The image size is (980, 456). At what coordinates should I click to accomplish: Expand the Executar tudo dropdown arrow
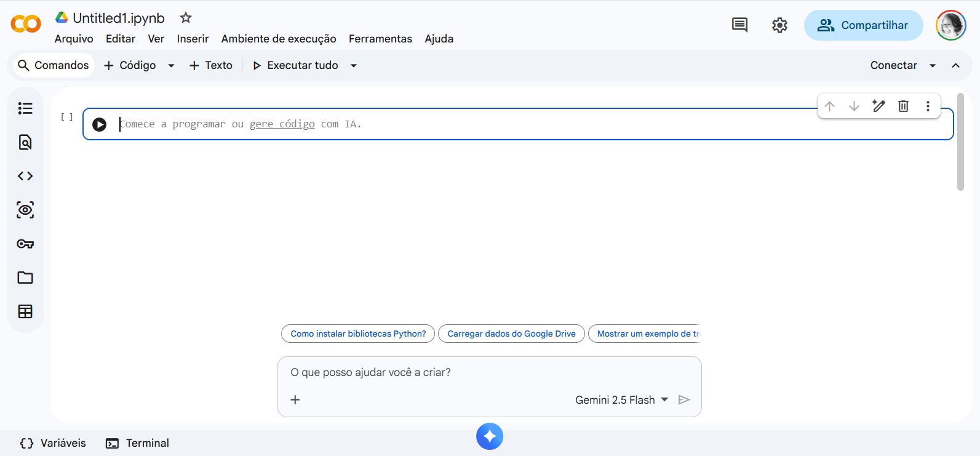[354, 65]
